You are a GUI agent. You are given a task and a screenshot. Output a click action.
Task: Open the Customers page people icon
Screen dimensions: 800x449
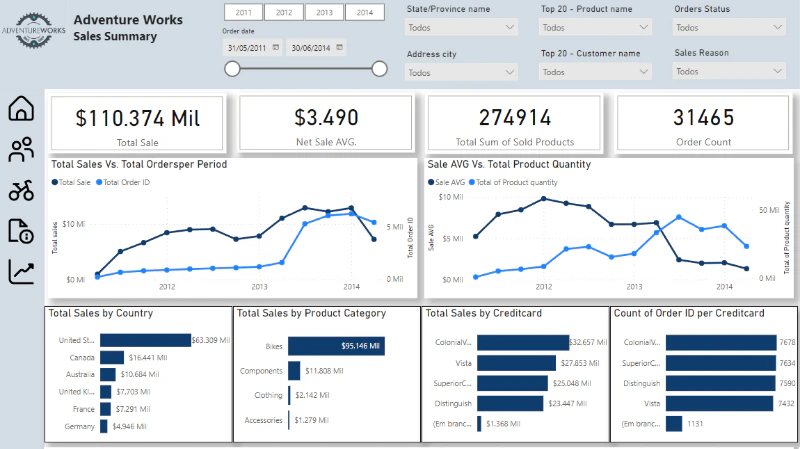(x=21, y=149)
